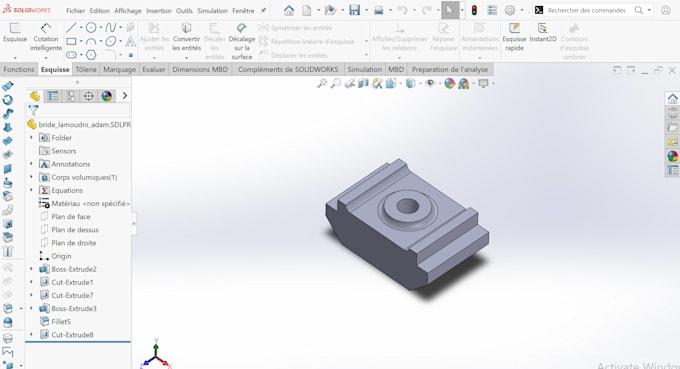Expand the Folder tree item
This screenshot has height=369, width=680.
pos(31,137)
